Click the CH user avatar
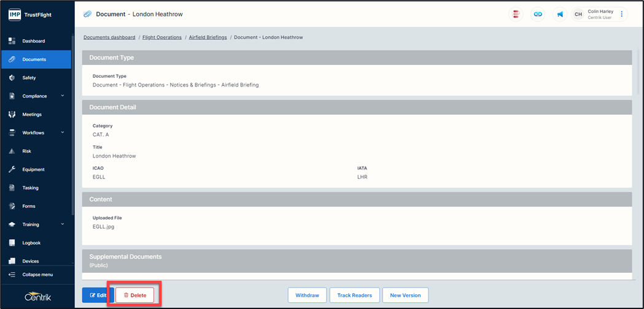This screenshot has width=644, height=309. pos(578,14)
